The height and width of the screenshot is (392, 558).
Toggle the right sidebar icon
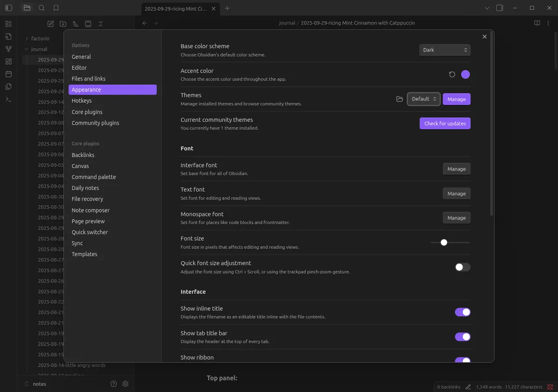[500, 8]
